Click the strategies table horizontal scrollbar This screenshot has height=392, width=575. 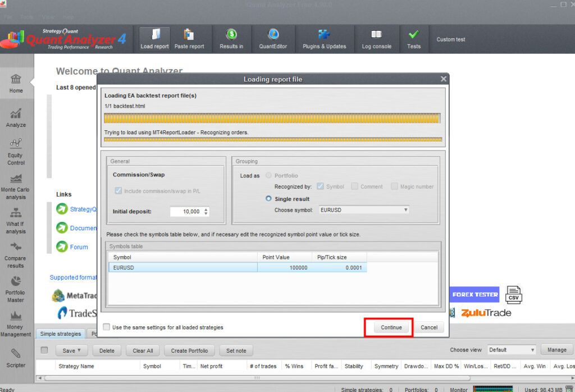pos(257,378)
